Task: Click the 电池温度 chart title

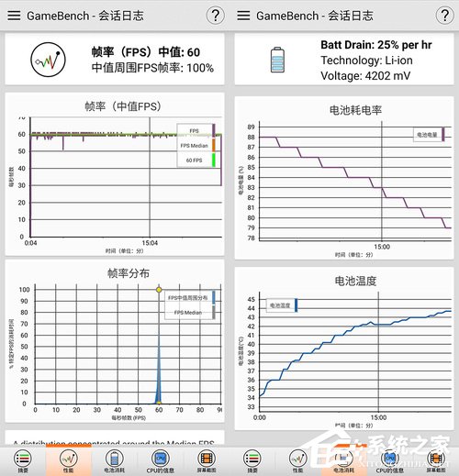Action: pos(355,281)
